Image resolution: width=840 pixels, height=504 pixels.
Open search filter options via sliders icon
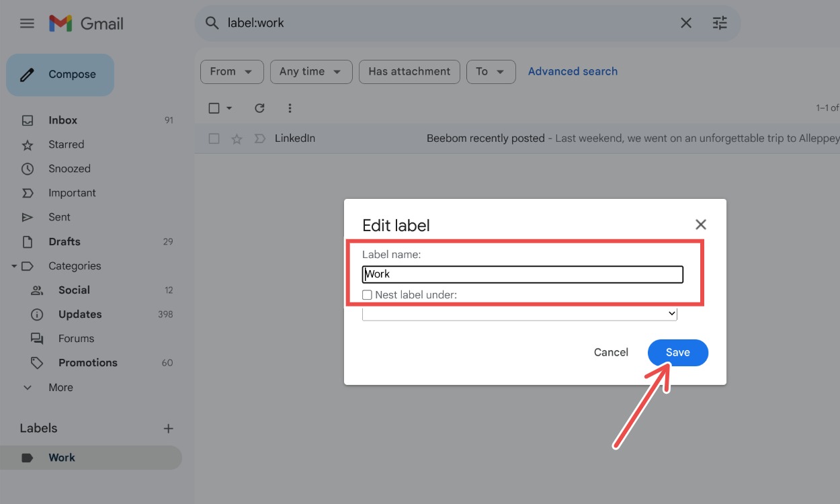point(720,22)
